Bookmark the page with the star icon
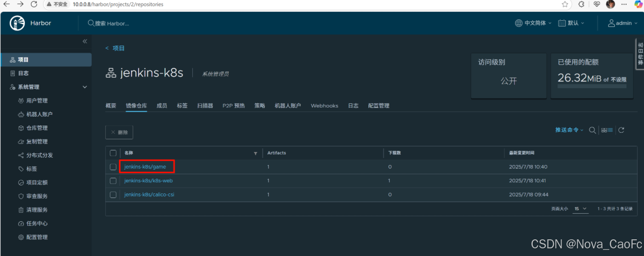This screenshot has height=256, width=644. pyautogui.click(x=565, y=4)
